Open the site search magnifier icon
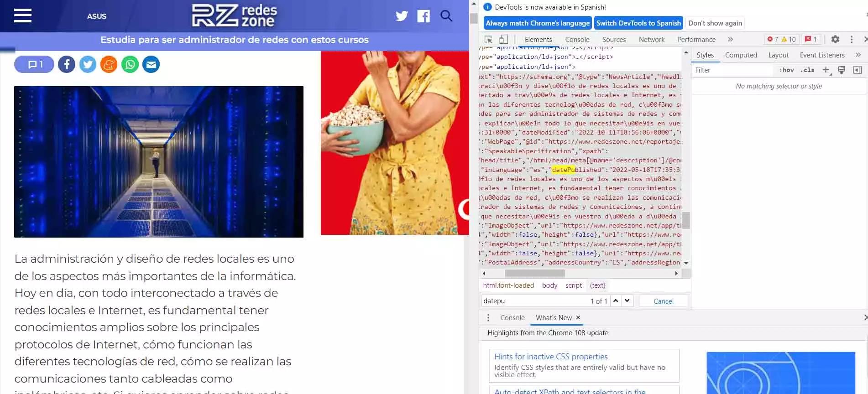Image resolution: width=868 pixels, height=394 pixels. pos(446,16)
